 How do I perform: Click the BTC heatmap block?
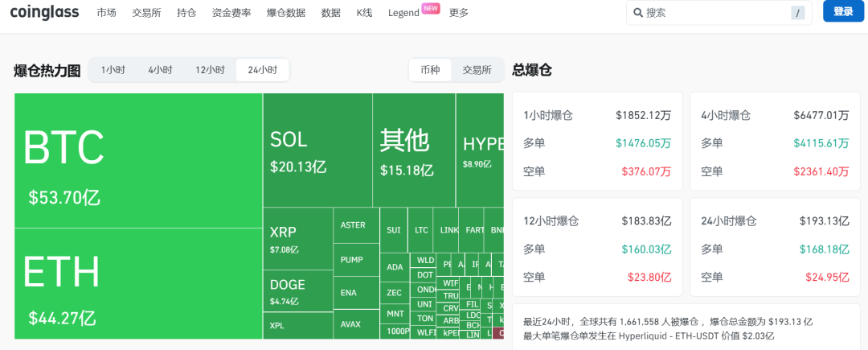click(x=138, y=160)
